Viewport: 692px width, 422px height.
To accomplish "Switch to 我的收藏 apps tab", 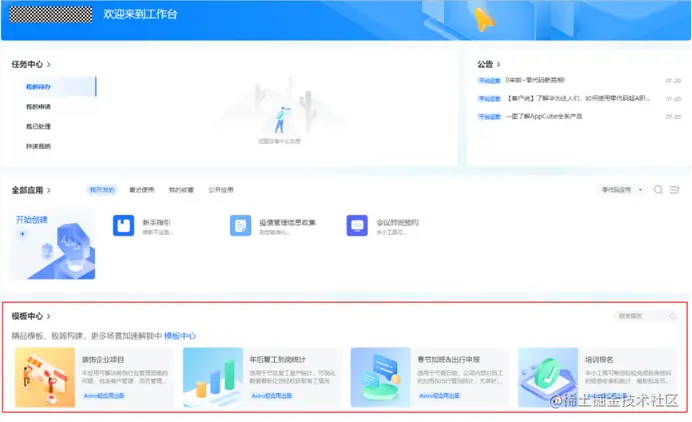I will coord(181,190).
